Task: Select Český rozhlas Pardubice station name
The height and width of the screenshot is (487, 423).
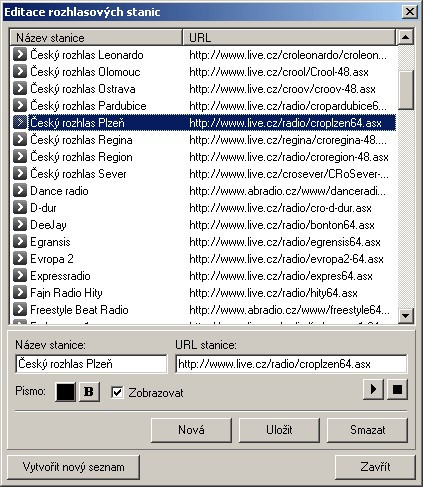Action: coord(88,106)
